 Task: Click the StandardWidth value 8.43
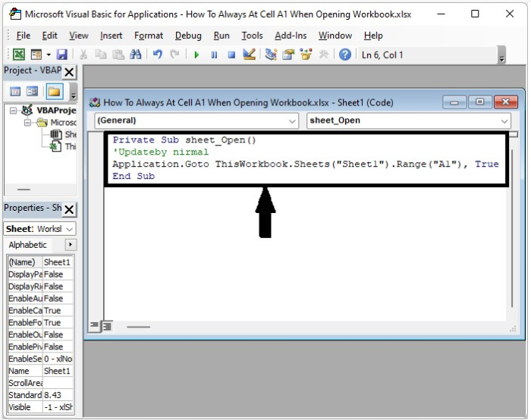click(58, 395)
